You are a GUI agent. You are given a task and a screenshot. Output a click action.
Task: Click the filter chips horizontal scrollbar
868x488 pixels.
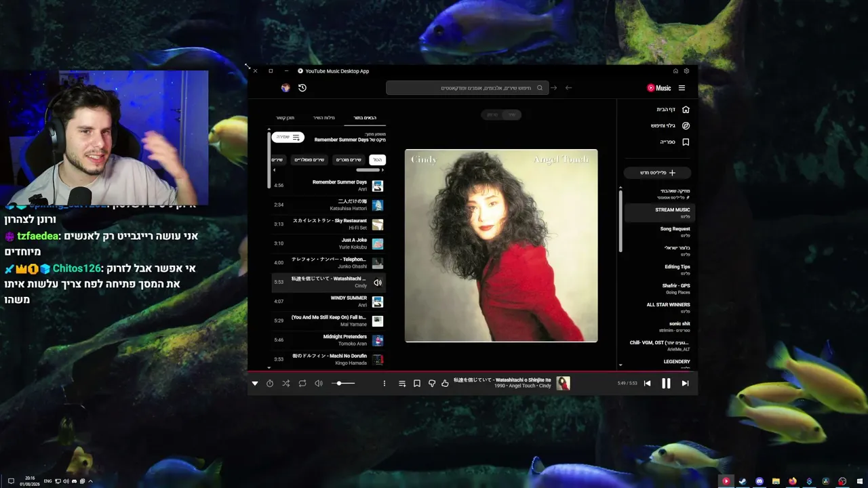(x=368, y=170)
